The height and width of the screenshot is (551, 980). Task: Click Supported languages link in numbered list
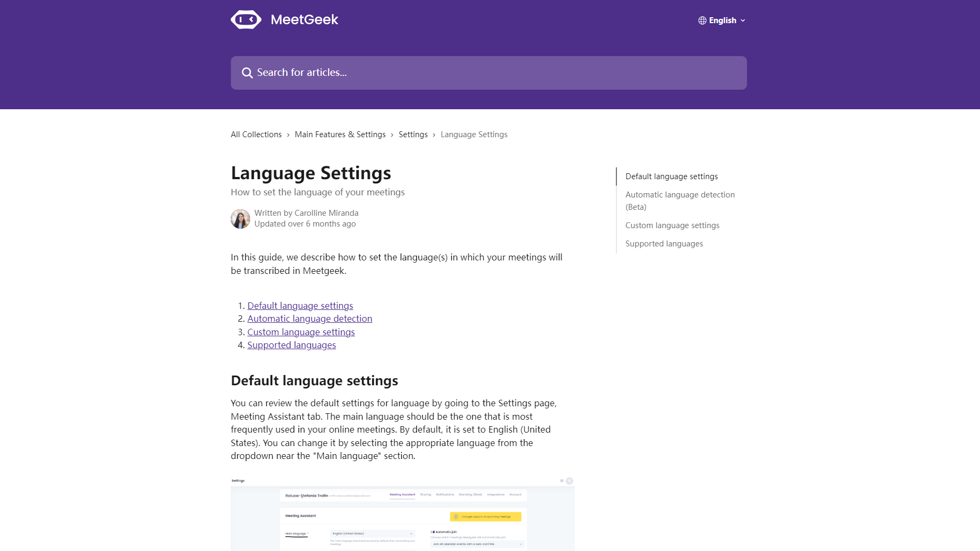coord(292,345)
